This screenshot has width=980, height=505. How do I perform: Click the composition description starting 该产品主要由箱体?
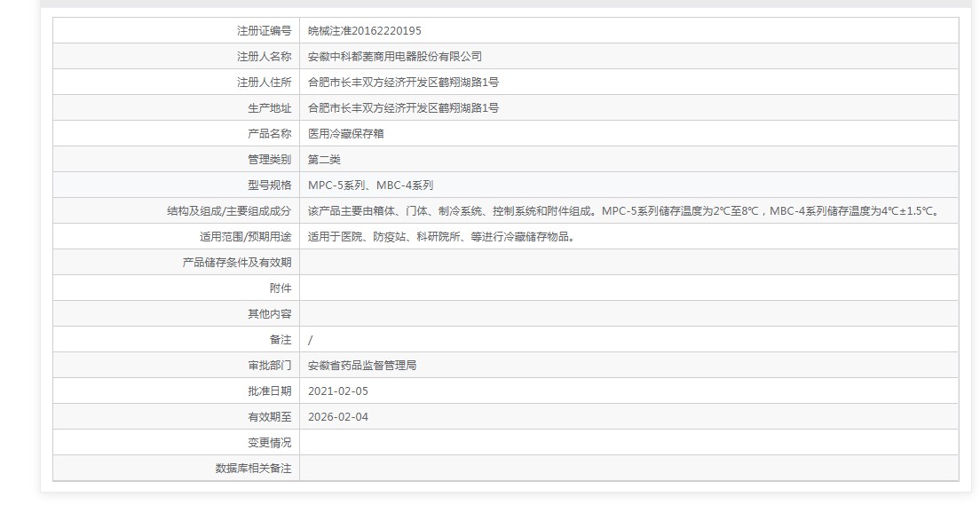click(x=624, y=211)
